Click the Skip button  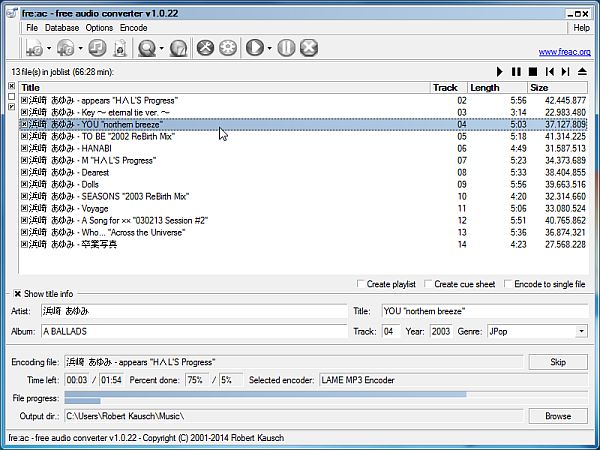(x=558, y=362)
